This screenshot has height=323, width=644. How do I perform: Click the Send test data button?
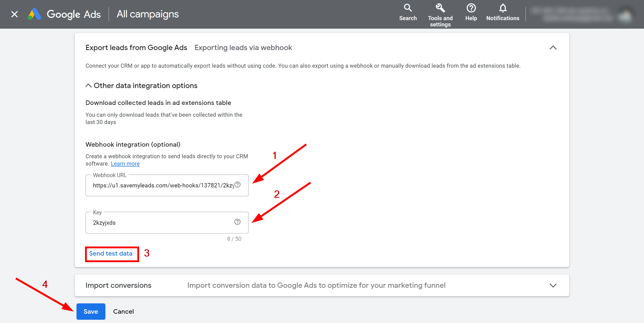(111, 253)
